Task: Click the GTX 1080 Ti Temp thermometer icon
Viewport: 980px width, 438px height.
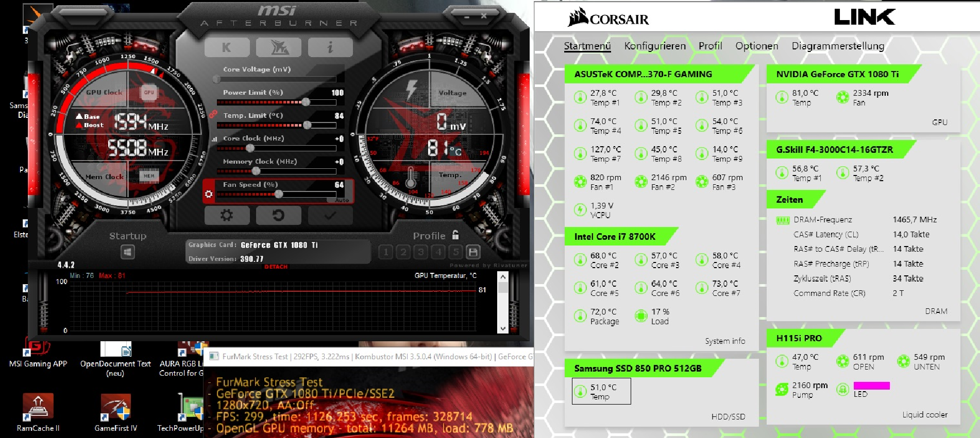Action: pyautogui.click(x=782, y=97)
